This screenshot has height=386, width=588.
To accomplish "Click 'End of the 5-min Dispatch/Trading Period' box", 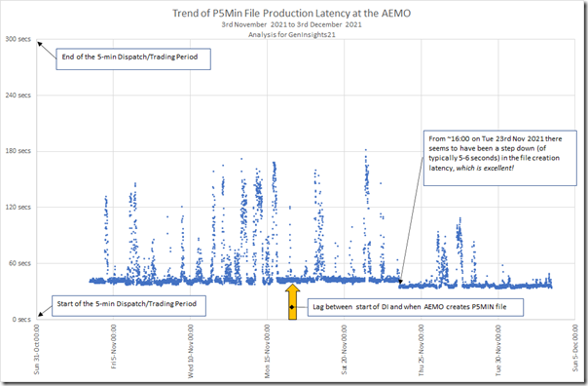I will click(x=133, y=58).
